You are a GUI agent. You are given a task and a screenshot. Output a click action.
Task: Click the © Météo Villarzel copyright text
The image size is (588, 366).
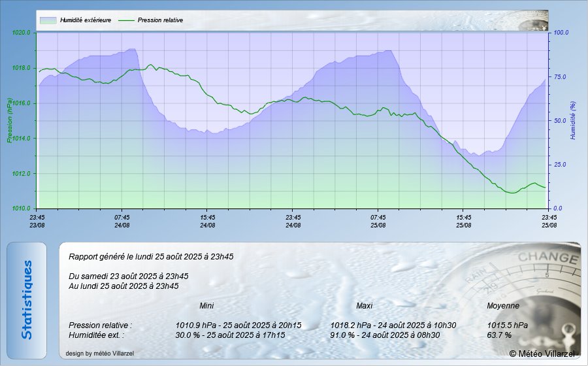point(542,354)
